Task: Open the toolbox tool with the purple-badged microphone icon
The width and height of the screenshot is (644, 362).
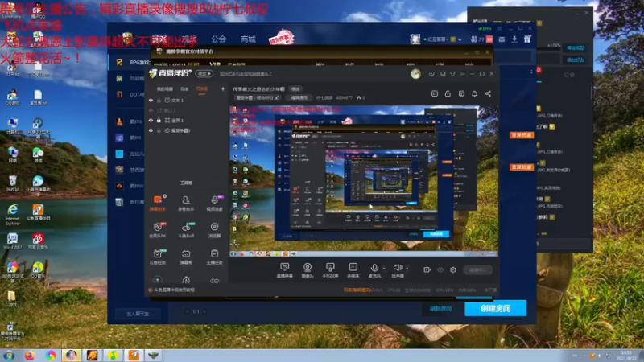Action: click(214, 204)
